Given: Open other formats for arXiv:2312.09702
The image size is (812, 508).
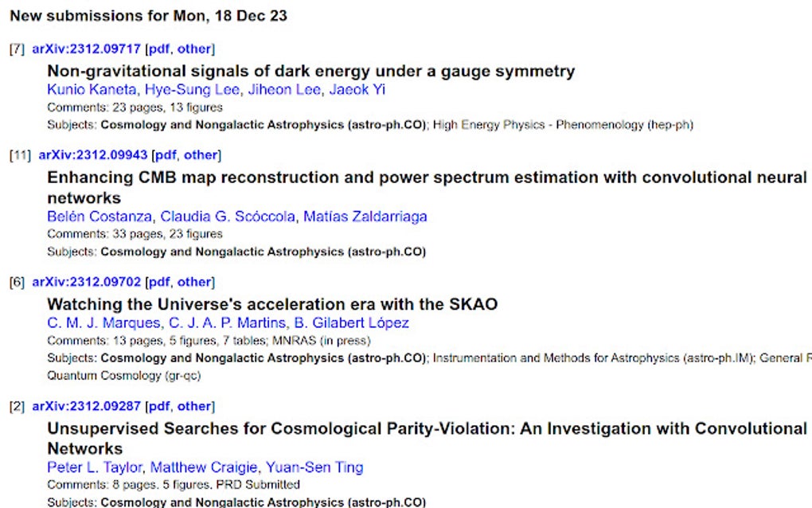Looking at the screenshot, I should point(193,282).
